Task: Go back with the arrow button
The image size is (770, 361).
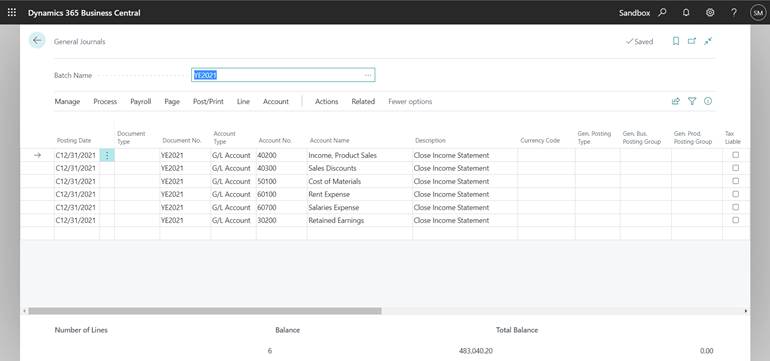Action: (x=37, y=41)
